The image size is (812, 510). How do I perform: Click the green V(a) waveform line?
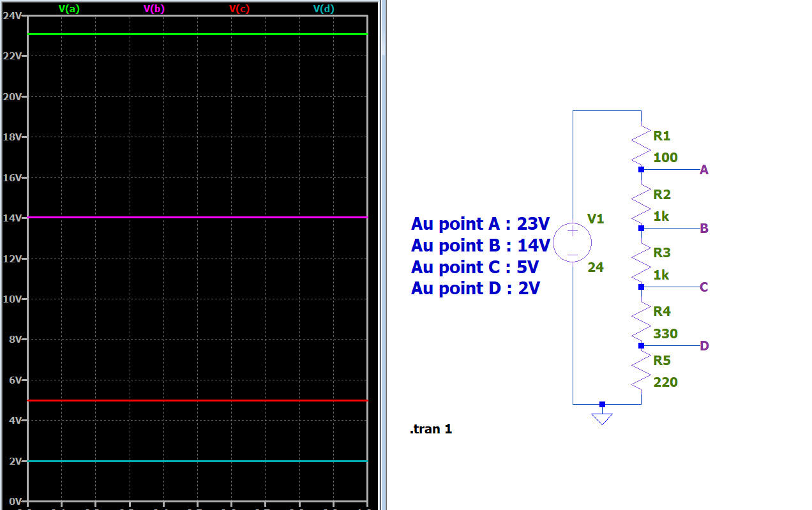(x=197, y=34)
